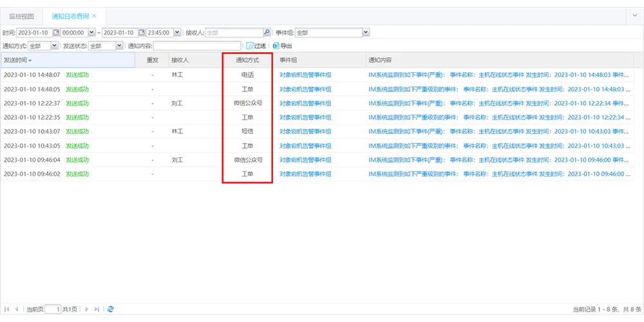Select recipient 林工 in 14:48:07 row
This screenshot has width=644, height=322.
click(x=178, y=75)
